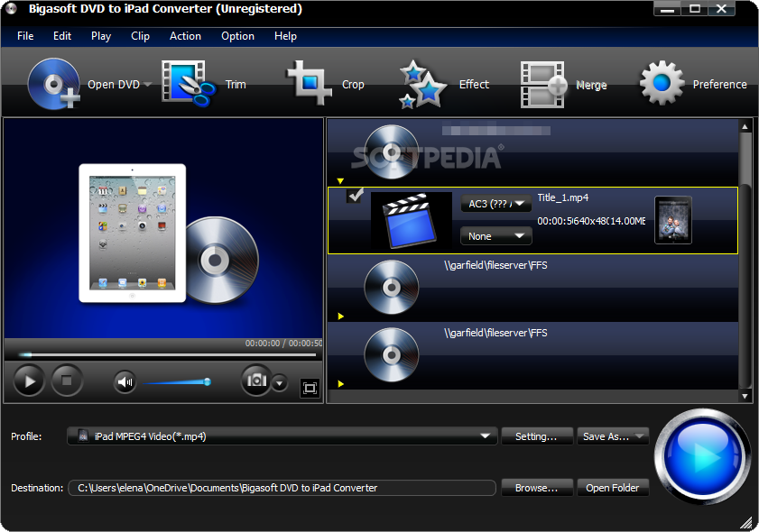Open the Edit menu
This screenshot has width=759, height=532.
[x=62, y=36]
